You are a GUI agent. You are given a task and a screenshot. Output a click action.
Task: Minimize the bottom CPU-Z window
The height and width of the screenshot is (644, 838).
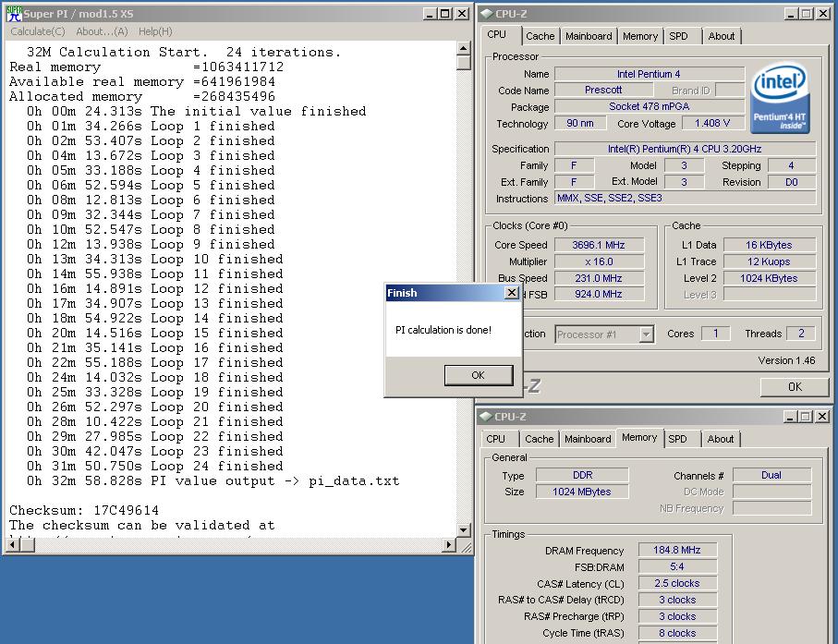click(791, 417)
